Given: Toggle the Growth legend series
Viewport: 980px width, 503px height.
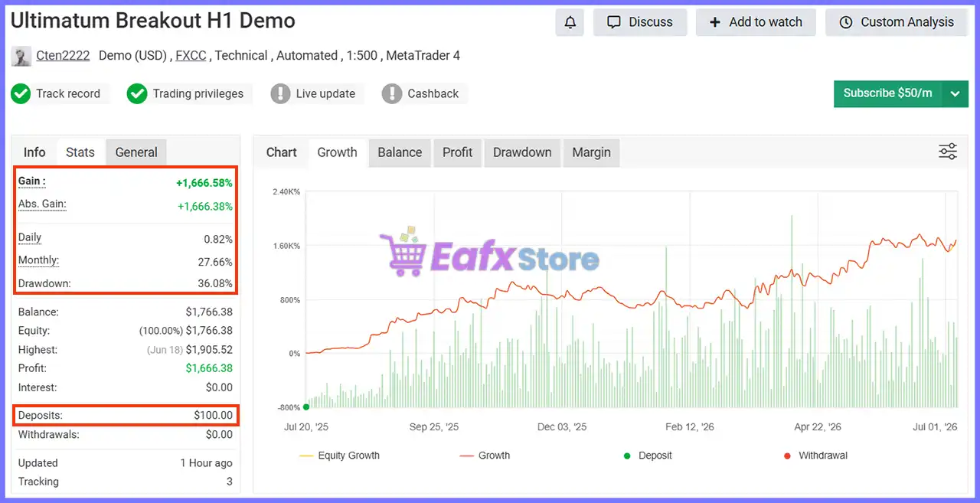Looking at the screenshot, I should [485, 456].
